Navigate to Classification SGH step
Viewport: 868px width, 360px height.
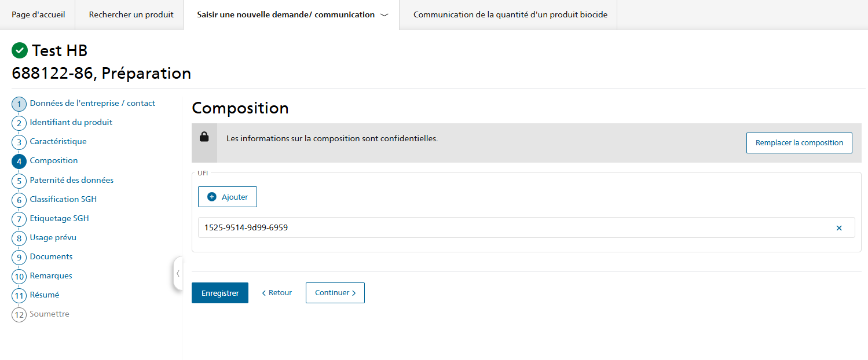63,199
